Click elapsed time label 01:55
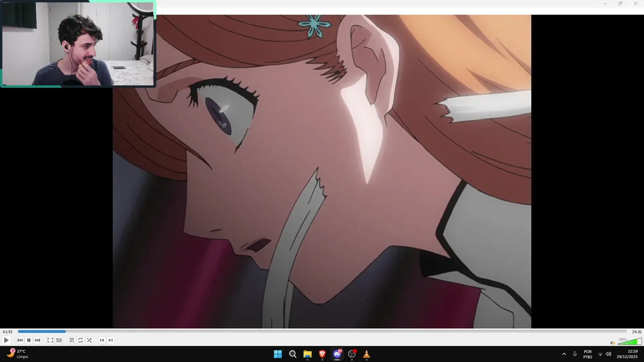644x362 pixels. 8,332
